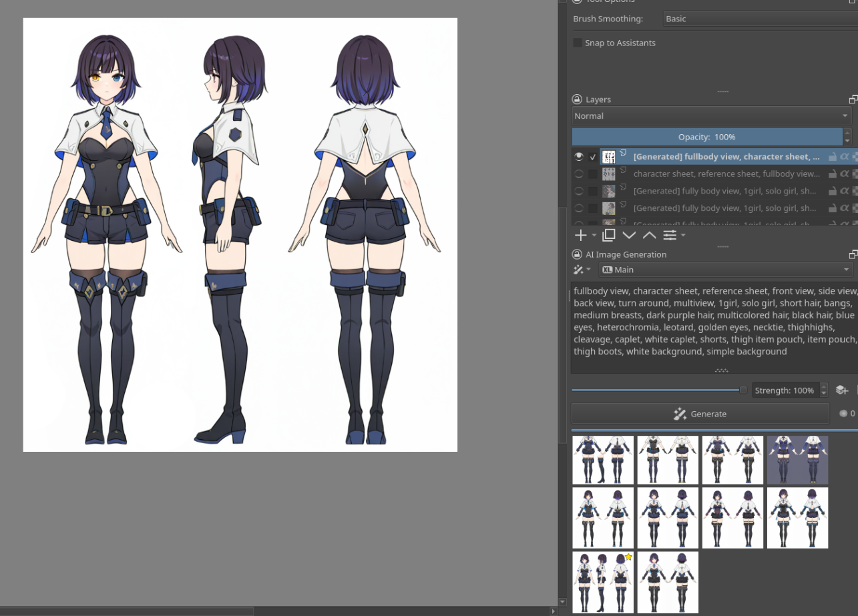Float the AI Image Generation docker
Screen dimensions: 858x616
(x=853, y=254)
